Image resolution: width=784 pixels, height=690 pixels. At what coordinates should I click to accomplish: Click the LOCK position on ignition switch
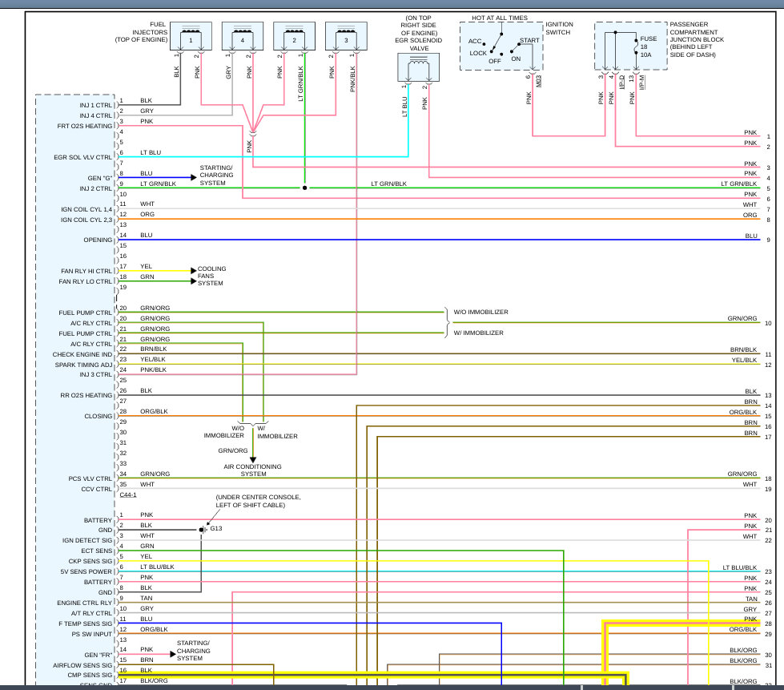click(478, 53)
